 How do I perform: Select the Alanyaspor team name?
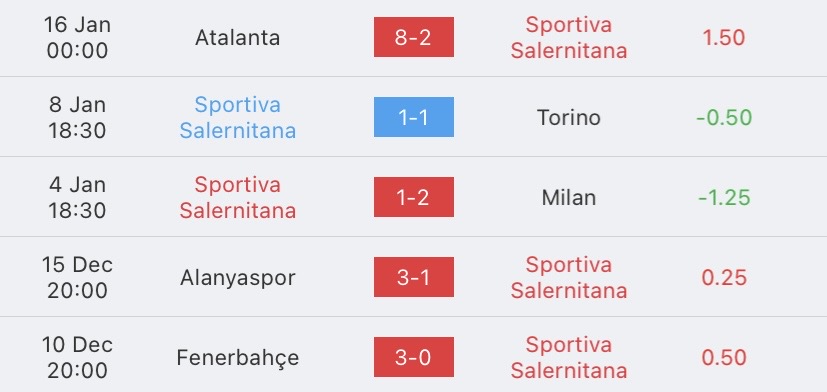point(237,278)
